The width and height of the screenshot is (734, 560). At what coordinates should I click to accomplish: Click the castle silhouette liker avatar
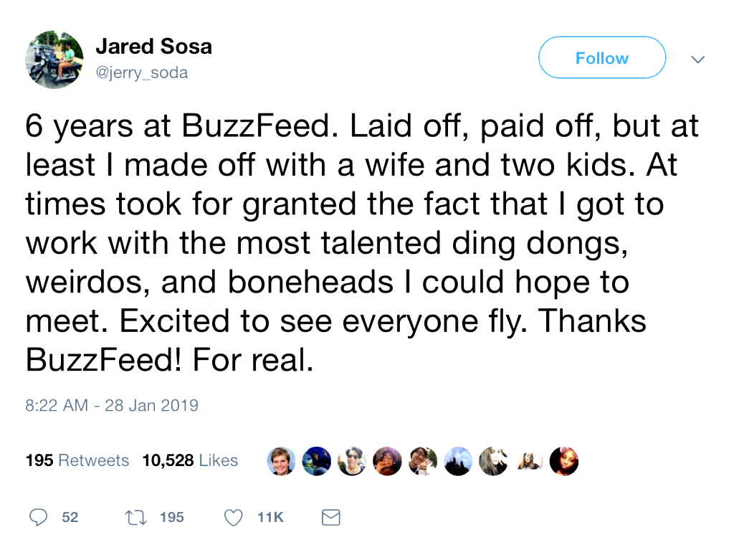(458, 461)
